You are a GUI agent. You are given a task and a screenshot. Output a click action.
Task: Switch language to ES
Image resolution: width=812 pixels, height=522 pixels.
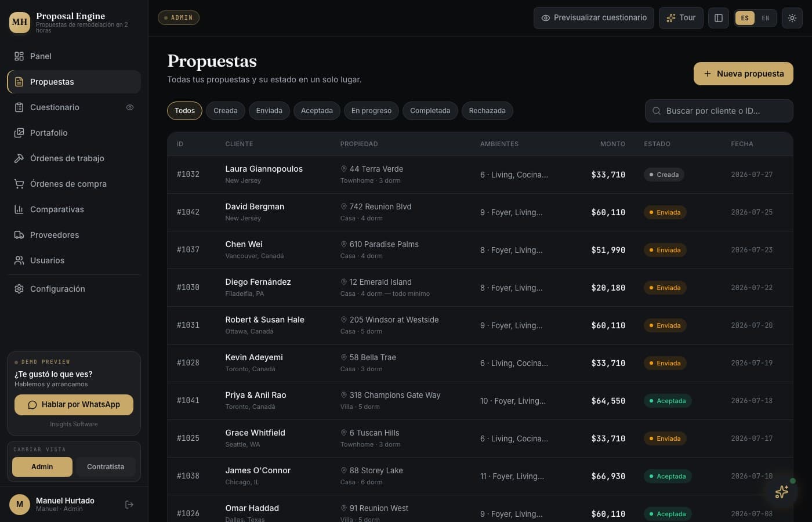coord(745,18)
